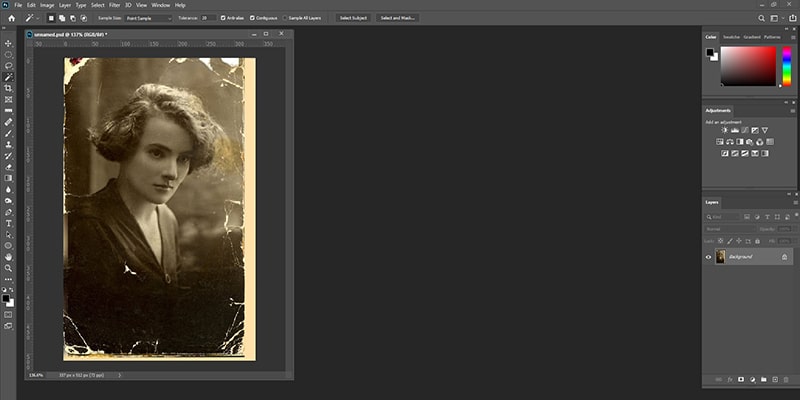Open the Color panel options menu
This screenshot has width=800, height=400.
pos(793,37)
